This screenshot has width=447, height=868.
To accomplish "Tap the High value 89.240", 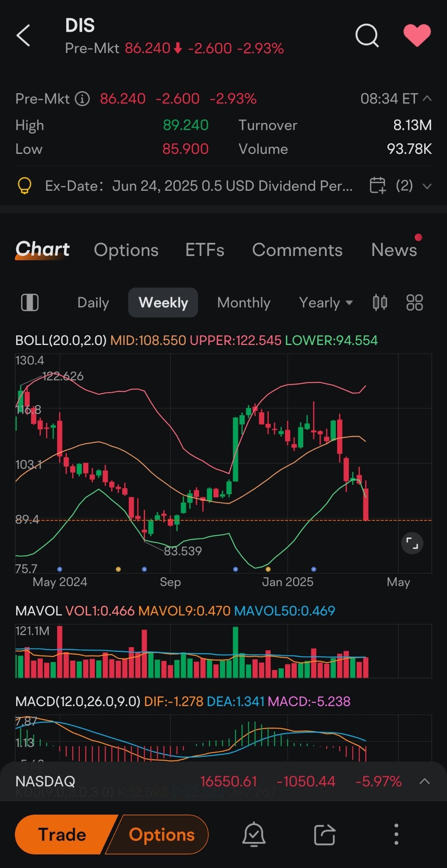I will tap(186, 125).
